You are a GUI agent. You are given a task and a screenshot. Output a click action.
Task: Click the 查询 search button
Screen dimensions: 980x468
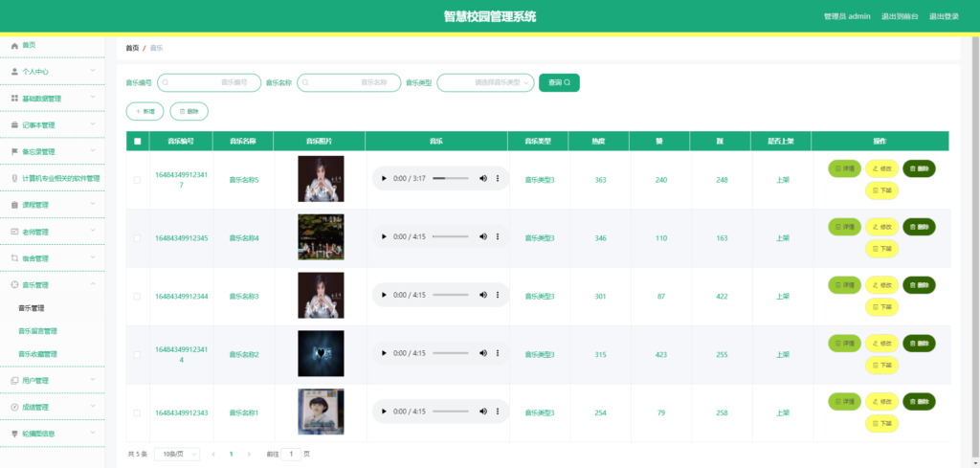coord(559,82)
